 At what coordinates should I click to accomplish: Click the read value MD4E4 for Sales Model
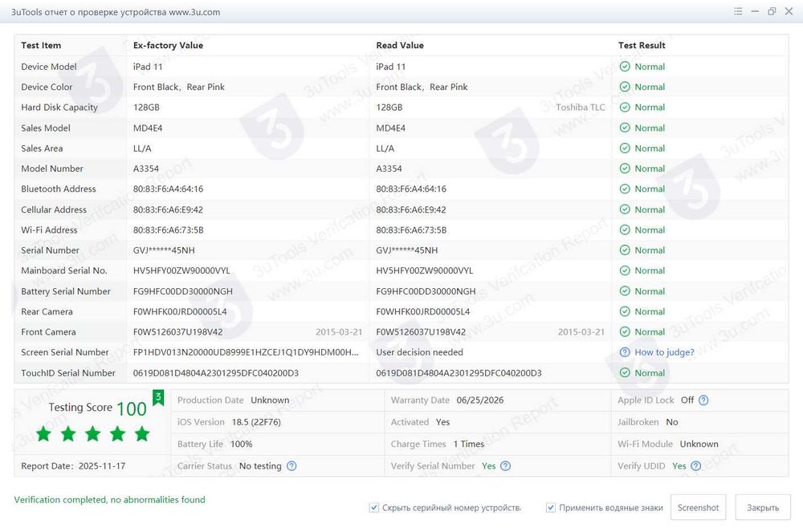tap(391, 128)
